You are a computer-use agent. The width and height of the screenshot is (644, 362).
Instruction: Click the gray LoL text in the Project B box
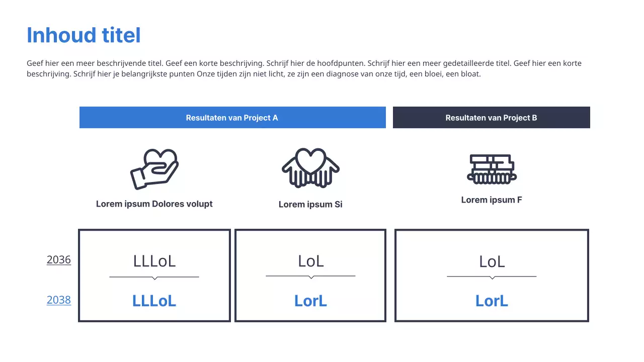pos(492,262)
